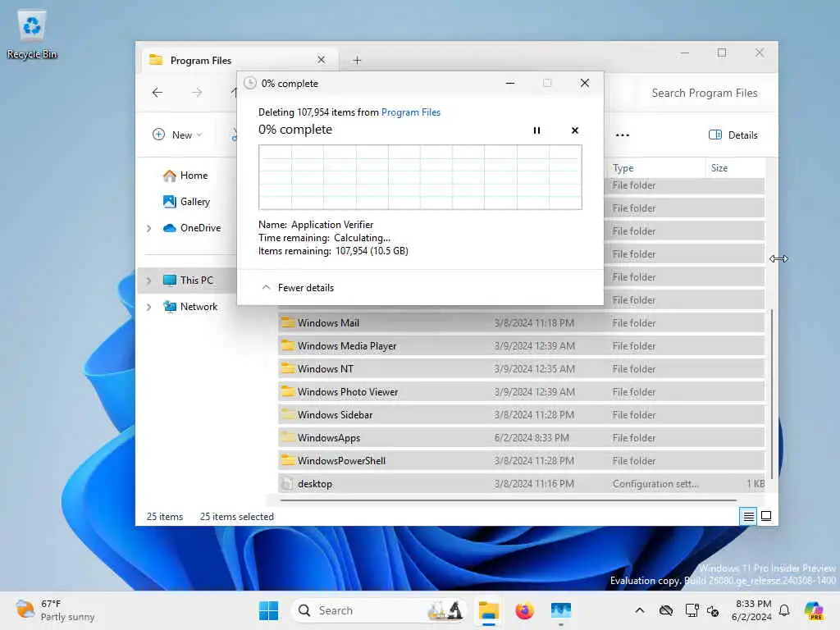Screen dimensions: 840x630
Task: Click the Windows Mail folder icon
Action: (x=288, y=322)
